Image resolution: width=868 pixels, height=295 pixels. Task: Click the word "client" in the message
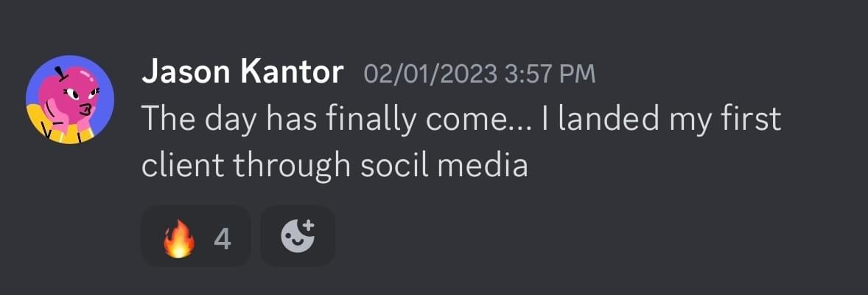click(x=183, y=164)
